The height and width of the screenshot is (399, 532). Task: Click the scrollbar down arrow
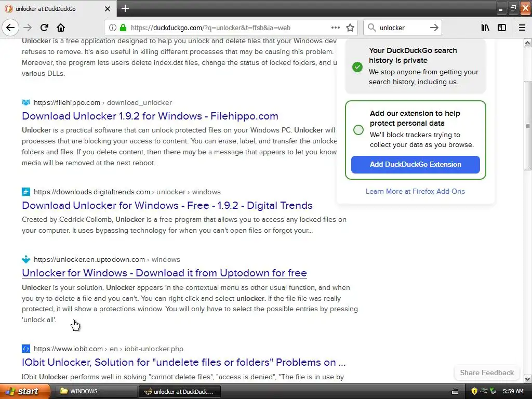tap(527, 379)
